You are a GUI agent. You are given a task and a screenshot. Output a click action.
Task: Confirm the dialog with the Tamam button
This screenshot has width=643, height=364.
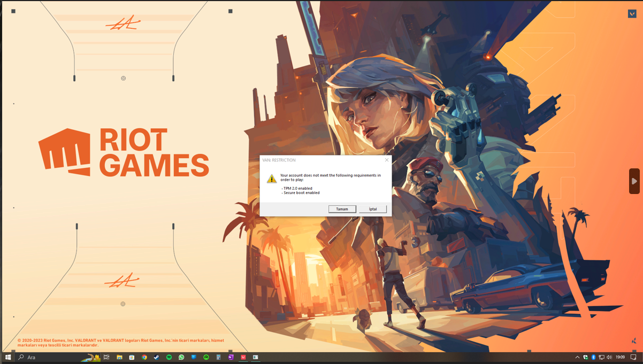pyautogui.click(x=342, y=209)
